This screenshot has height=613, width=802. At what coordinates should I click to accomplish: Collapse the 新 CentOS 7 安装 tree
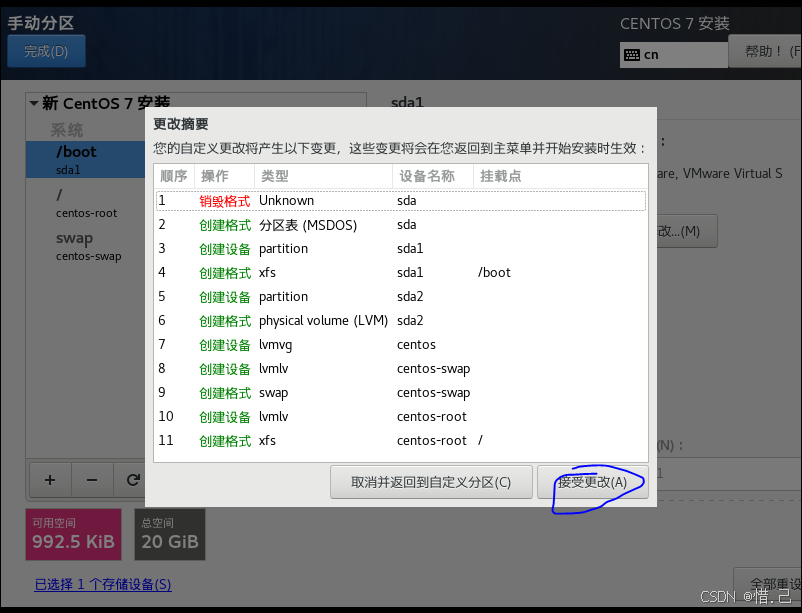[34, 104]
